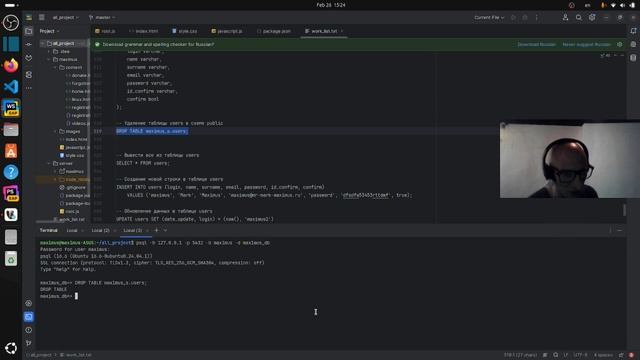The height and width of the screenshot is (360, 640).
Task: Open the Help dock icon
Action: [x=11, y=172]
